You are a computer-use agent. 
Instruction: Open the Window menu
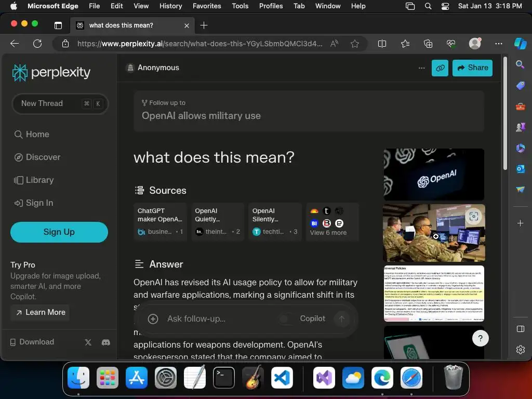[328, 6]
